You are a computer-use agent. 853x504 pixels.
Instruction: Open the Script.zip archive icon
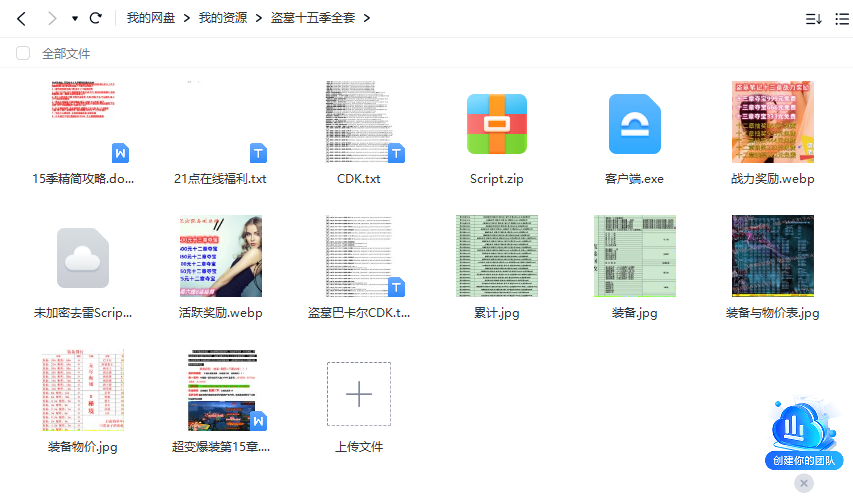[x=497, y=124]
